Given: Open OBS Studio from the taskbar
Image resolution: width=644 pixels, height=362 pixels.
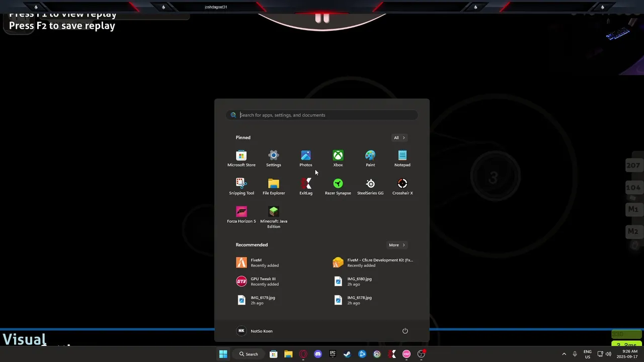Looking at the screenshot, I should 421,354.
